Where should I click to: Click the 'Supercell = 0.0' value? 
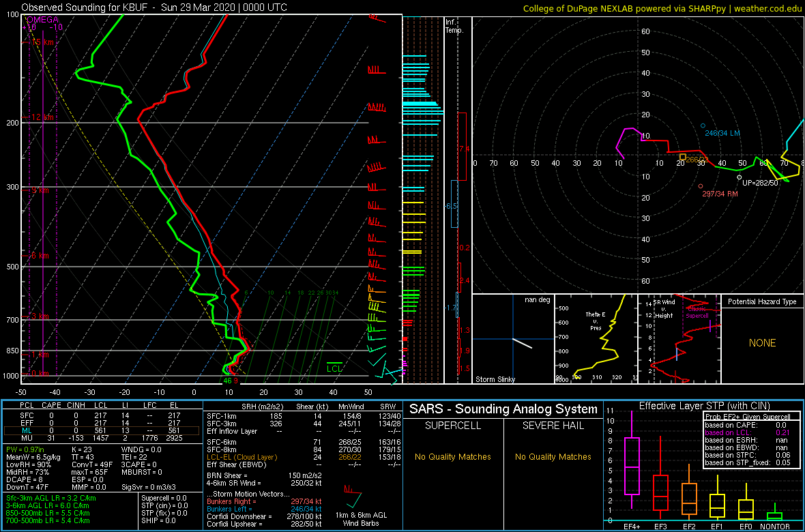pos(164,499)
